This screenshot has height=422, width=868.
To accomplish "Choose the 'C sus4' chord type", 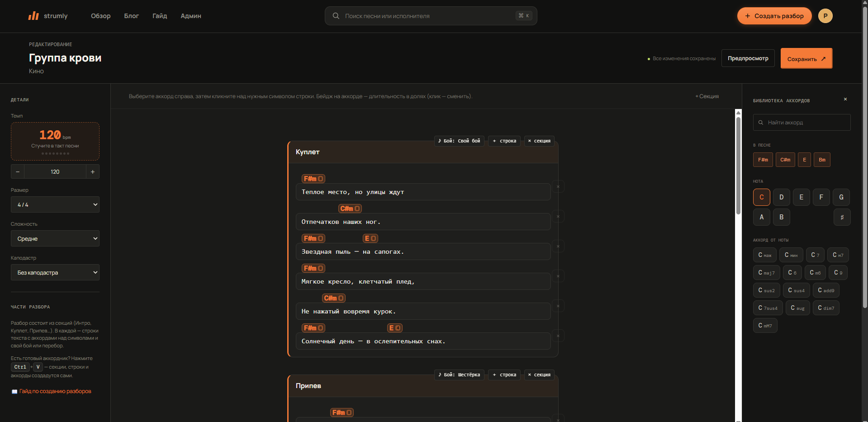I will pyautogui.click(x=796, y=290).
